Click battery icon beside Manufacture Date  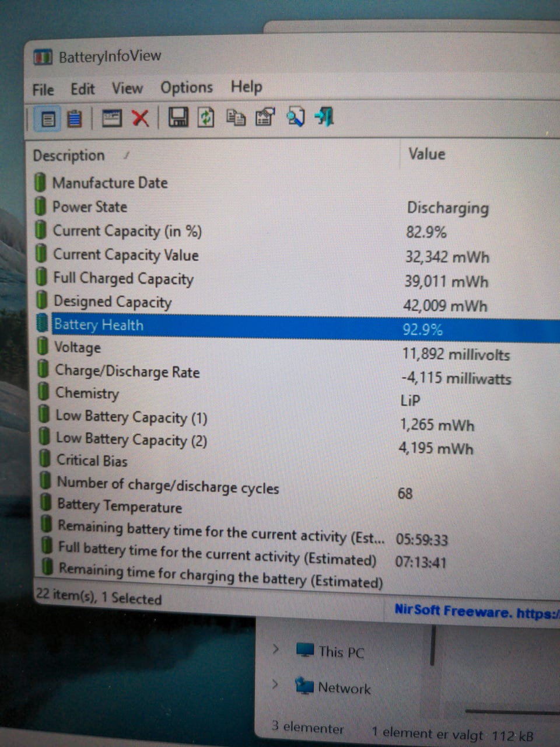pyautogui.click(x=40, y=182)
